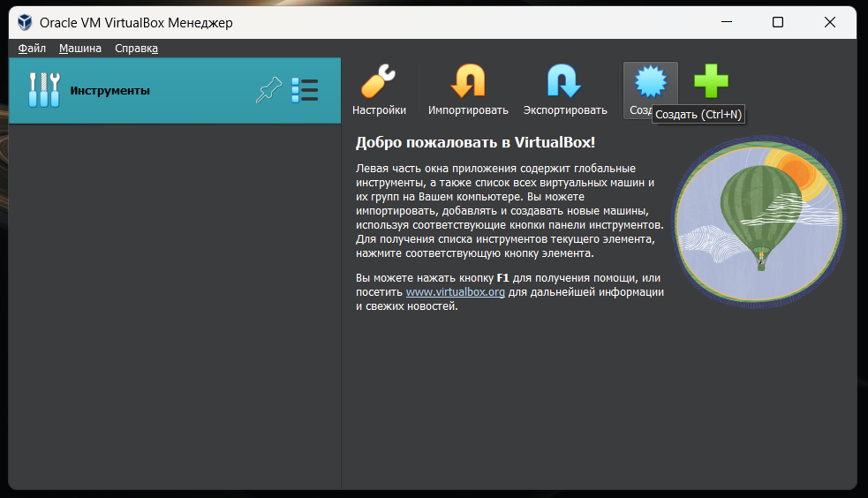Viewport: 868px width, 498px height.
Task: Open the www.virtualbox.org link
Action: click(x=455, y=291)
